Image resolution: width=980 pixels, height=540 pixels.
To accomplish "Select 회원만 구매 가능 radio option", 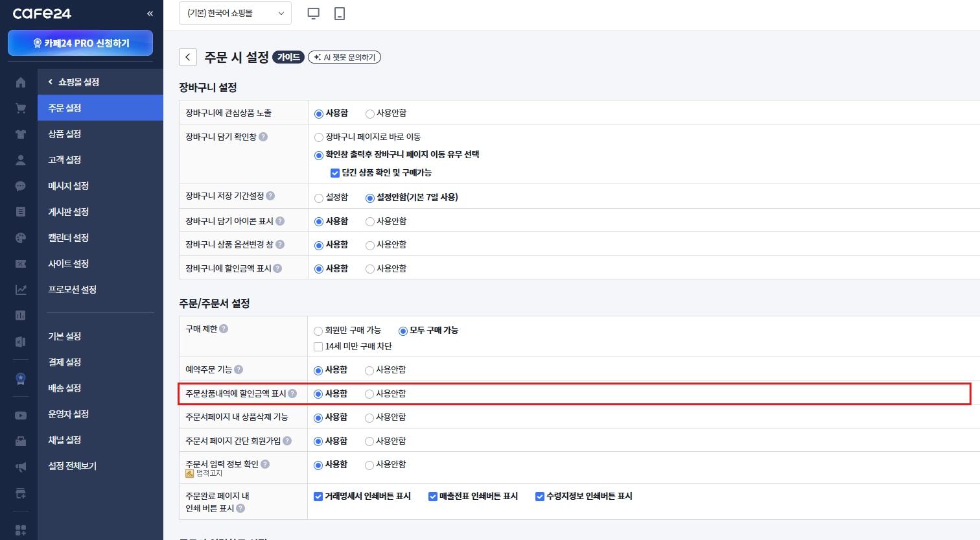I will [318, 331].
